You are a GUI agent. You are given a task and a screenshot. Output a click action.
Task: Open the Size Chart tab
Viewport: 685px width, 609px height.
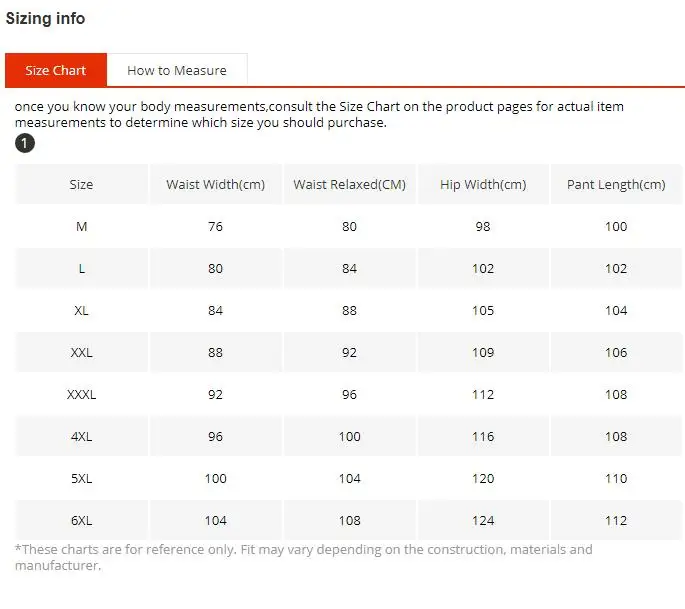point(56,70)
